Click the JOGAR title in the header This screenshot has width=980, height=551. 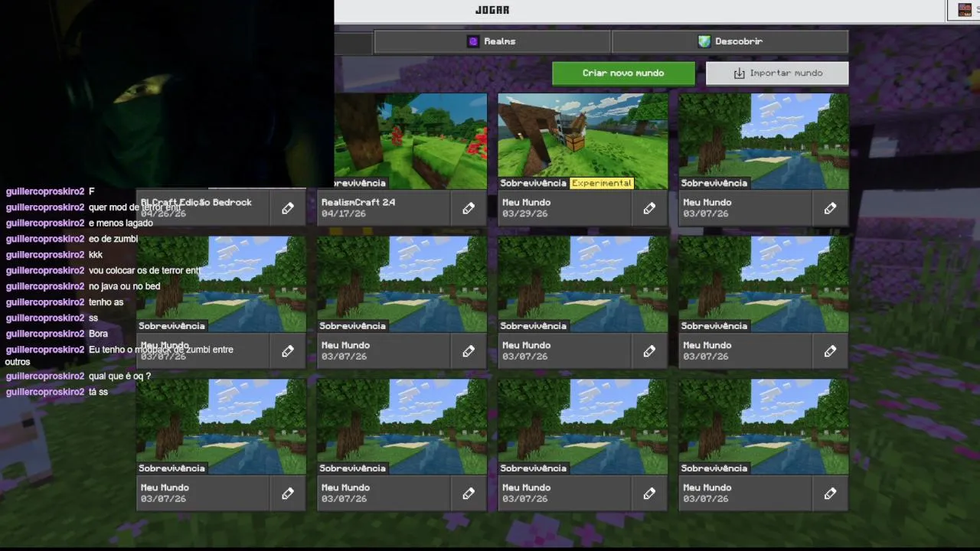point(492,10)
